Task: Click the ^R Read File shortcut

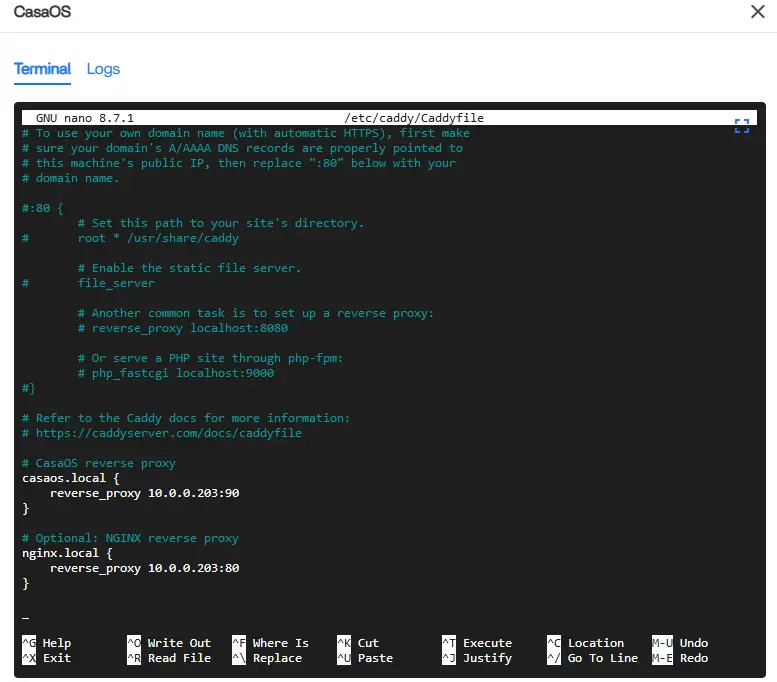Action: [169, 658]
